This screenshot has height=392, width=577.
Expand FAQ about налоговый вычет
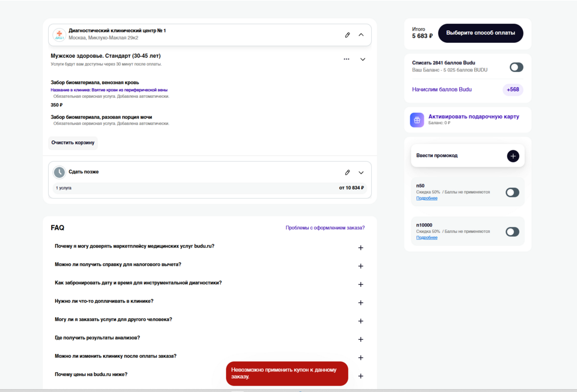click(x=360, y=266)
